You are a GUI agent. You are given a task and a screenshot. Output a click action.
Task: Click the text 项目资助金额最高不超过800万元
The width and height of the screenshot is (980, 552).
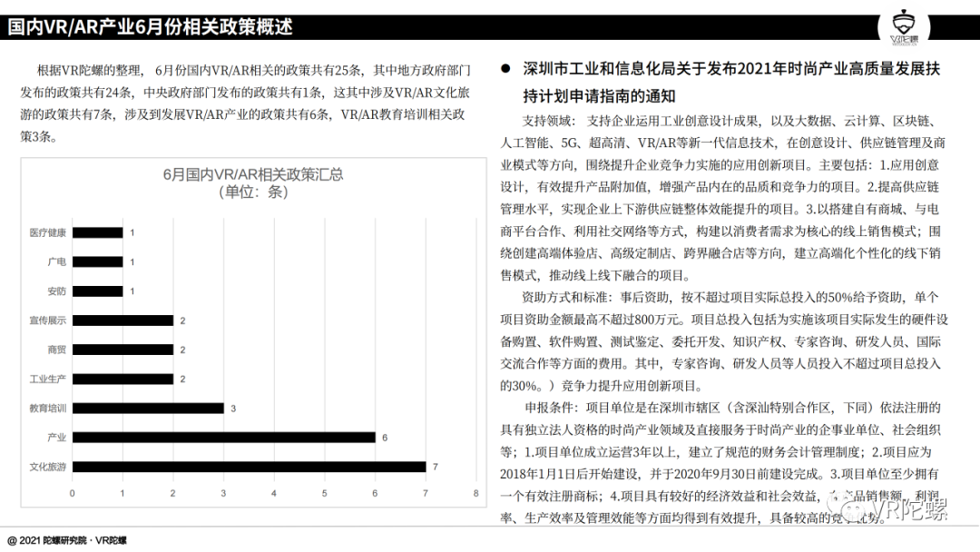591,320
